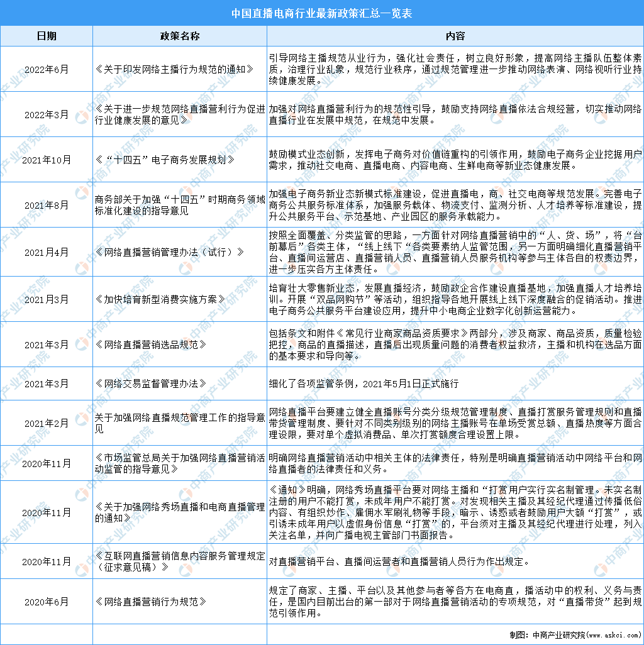Select the date beside 《关于加强网络秀场直播和电商直播管理的通知》
Viewport: 644px width, 645px height.
coord(47,512)
